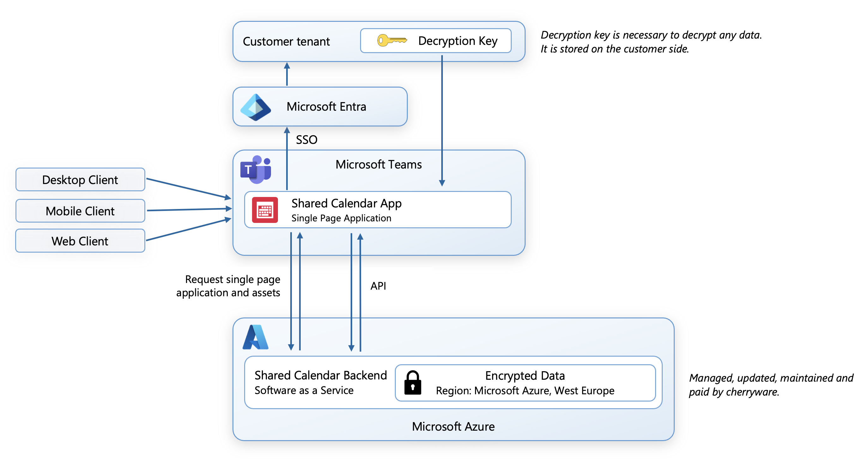Click the Shared Calendar App title
Viewport: 868px width, 461px height.
tap(347, 203)
